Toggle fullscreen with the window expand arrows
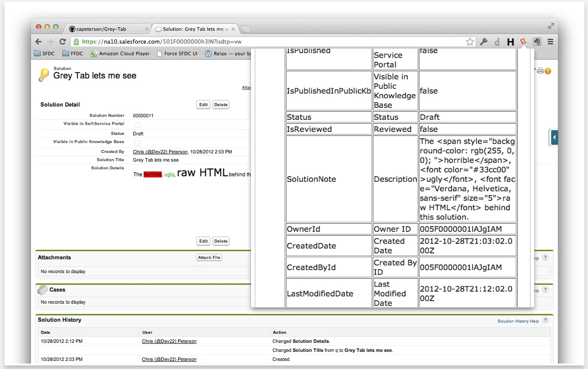Image resolution: width=588 pixels, height=369 pixels. [551, 26]
